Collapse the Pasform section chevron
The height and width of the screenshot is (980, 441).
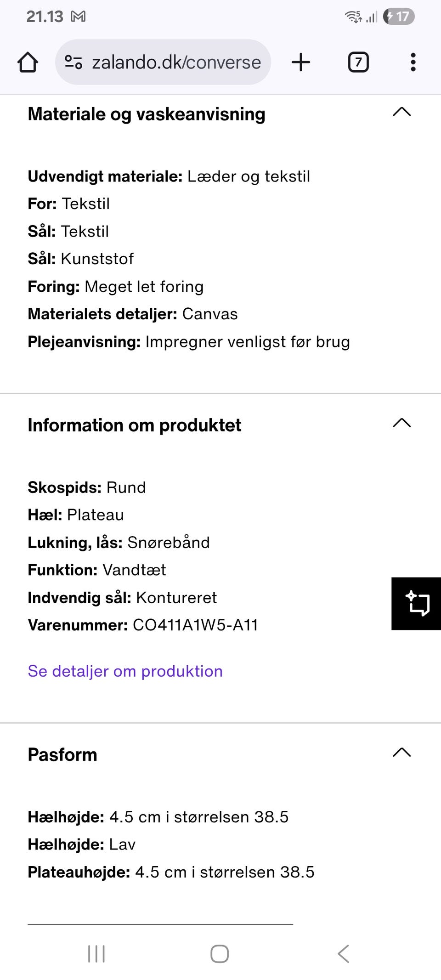pyautogui.click(x=401, y=753)
